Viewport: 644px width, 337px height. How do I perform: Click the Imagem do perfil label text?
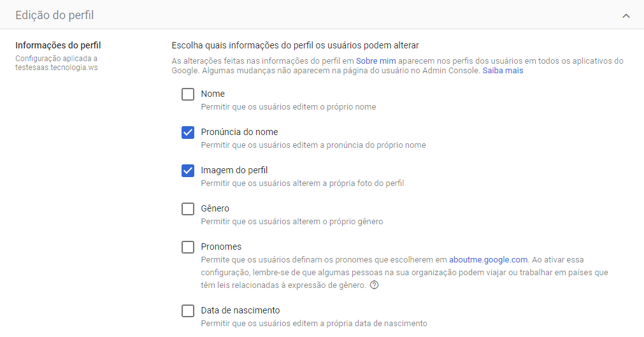(x=234, y=170)
